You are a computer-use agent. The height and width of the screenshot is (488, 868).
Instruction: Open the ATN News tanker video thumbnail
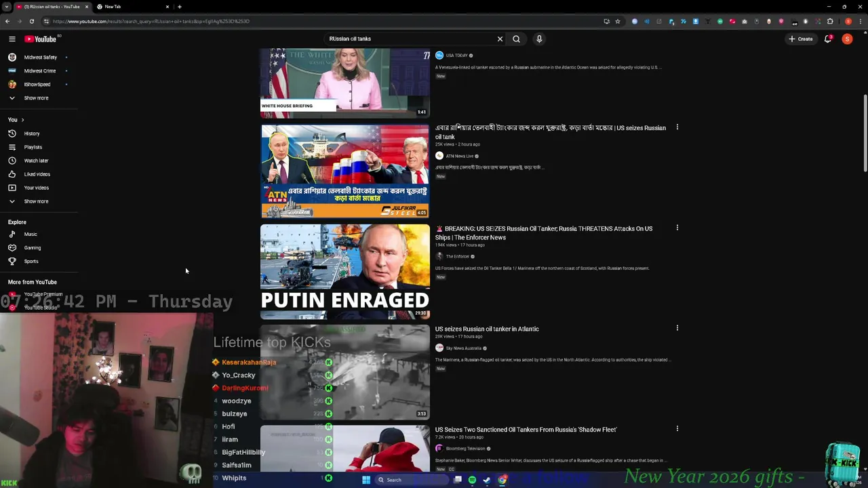(344, 171)
